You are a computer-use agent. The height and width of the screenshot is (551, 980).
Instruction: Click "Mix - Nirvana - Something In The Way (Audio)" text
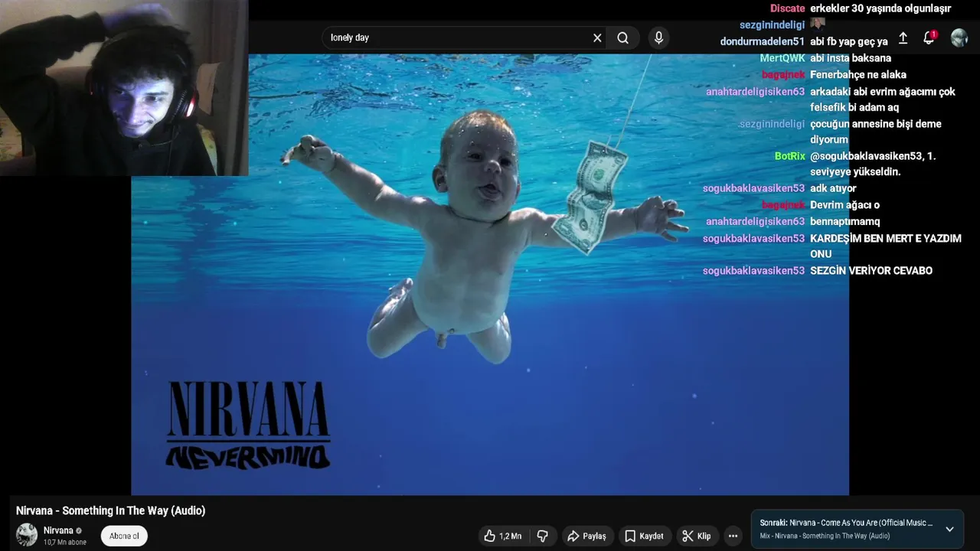pos(825,536)
